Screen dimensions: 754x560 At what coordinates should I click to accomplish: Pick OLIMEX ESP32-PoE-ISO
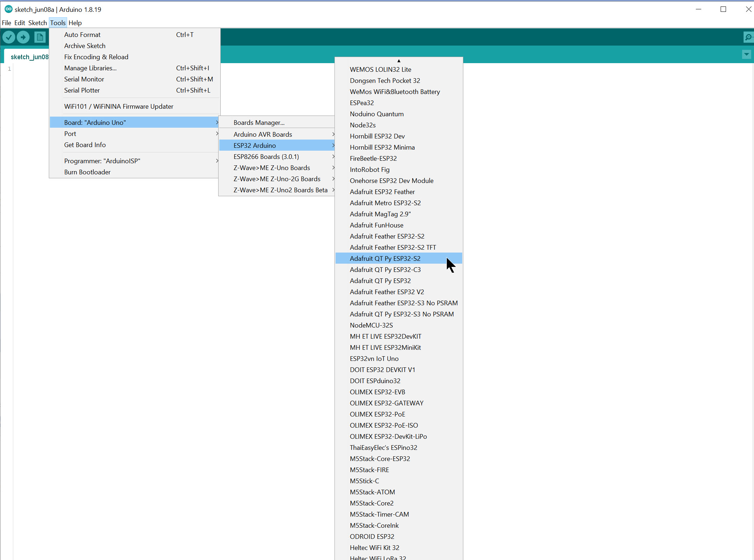(x=399, y=425)
